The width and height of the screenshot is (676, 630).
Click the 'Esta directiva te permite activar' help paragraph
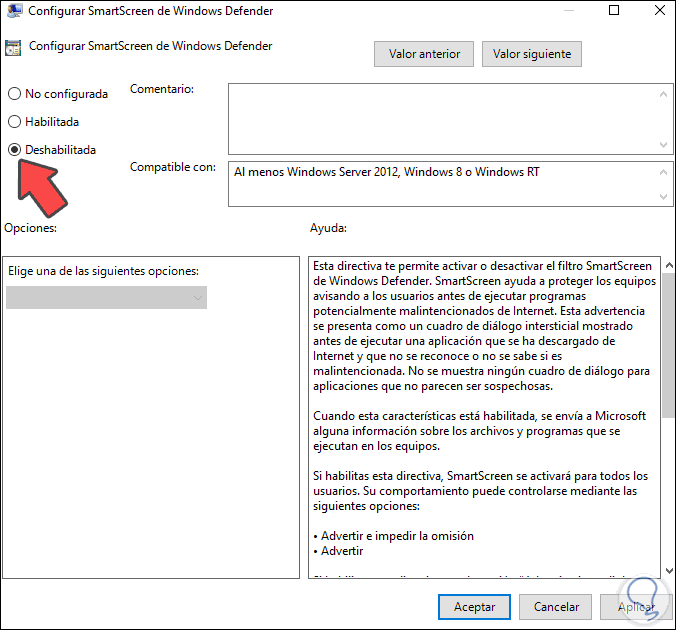click(485, 326)
